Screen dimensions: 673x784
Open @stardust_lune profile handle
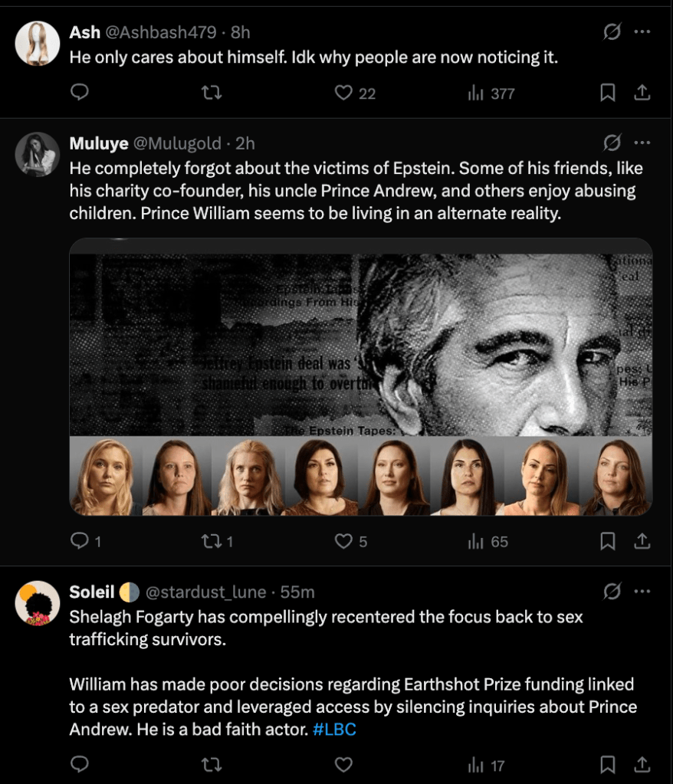pyautogui.click(x=205, y=592)
